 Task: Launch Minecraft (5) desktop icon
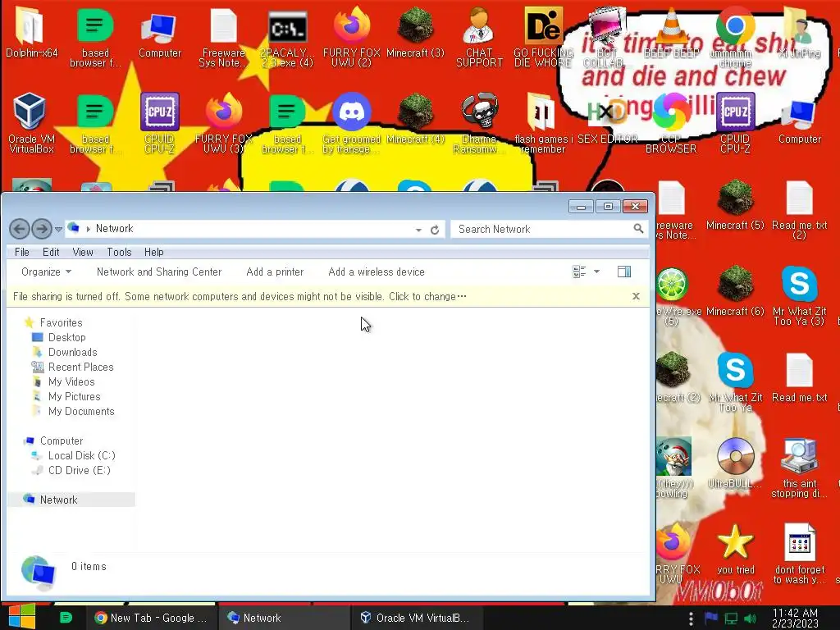735,204
